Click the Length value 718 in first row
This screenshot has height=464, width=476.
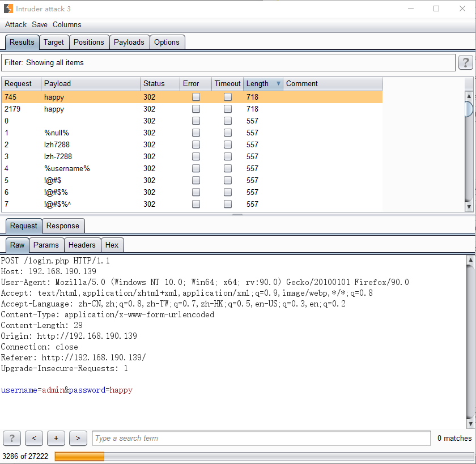pos(252,97)
